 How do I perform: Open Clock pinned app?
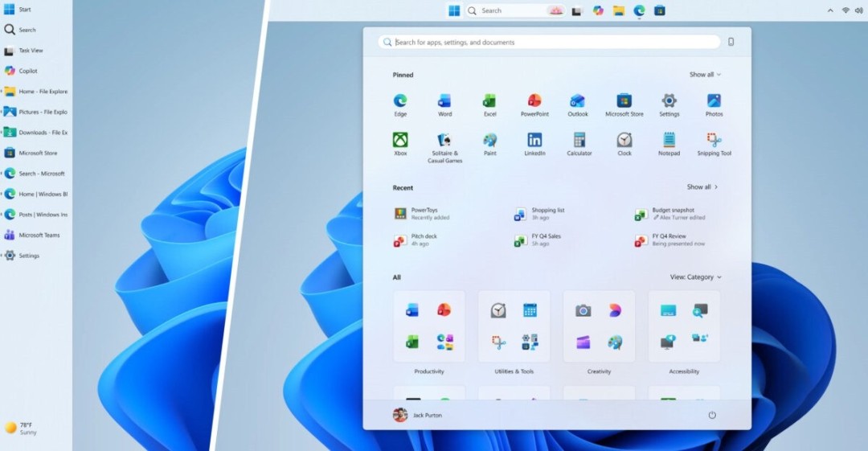pos(624,144)
